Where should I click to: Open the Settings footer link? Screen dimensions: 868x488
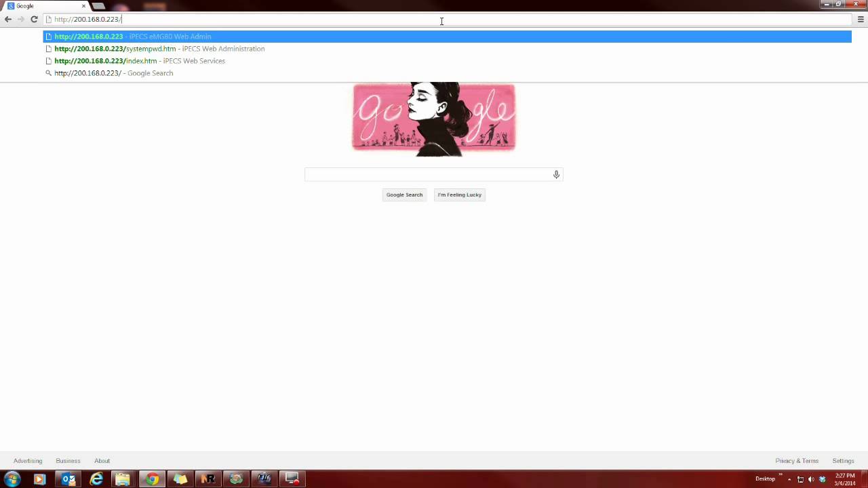(843, 461)
